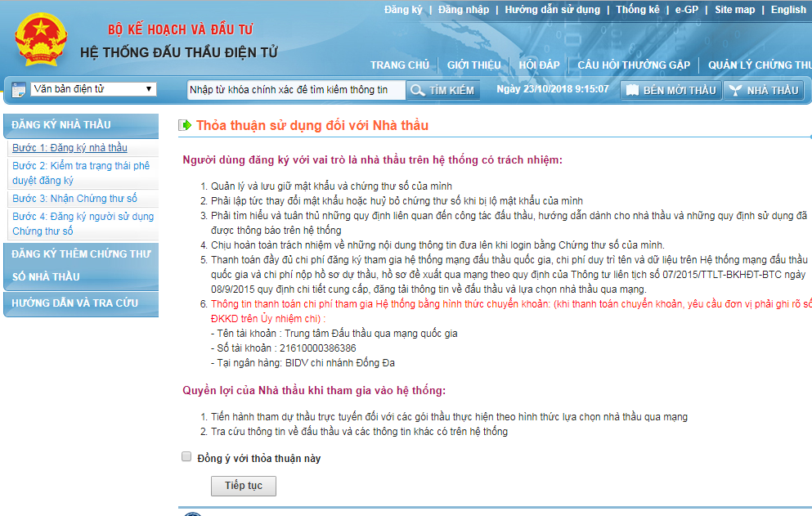Open CÂU HỎI THƯỜNG GẶP menu

click(x=634, y=65)
